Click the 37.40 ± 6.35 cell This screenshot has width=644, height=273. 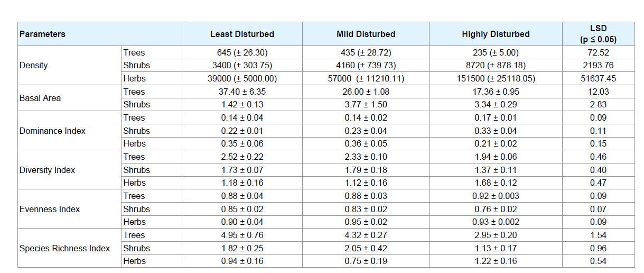point(242,92)
